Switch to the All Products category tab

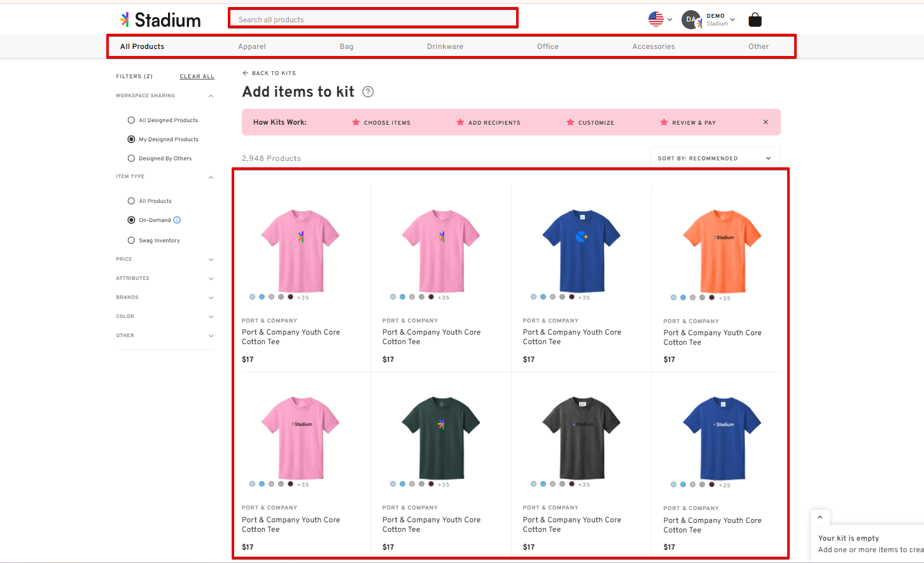[x=142, y=46]
